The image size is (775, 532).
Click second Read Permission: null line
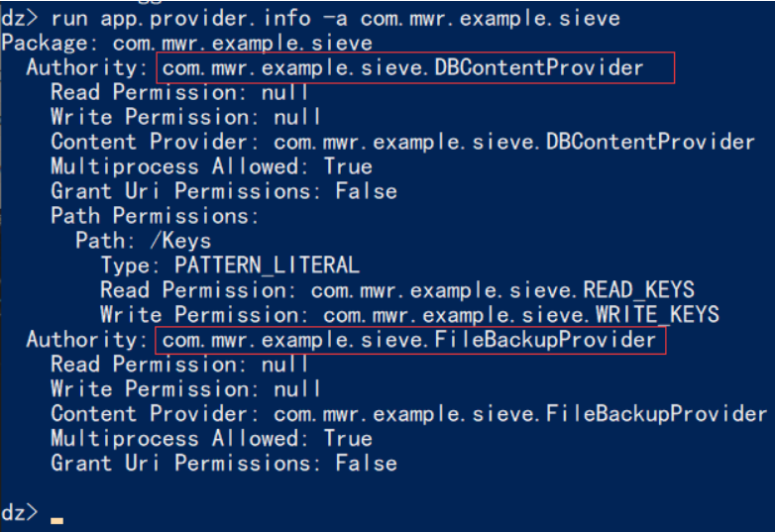[x=179, y=365]
